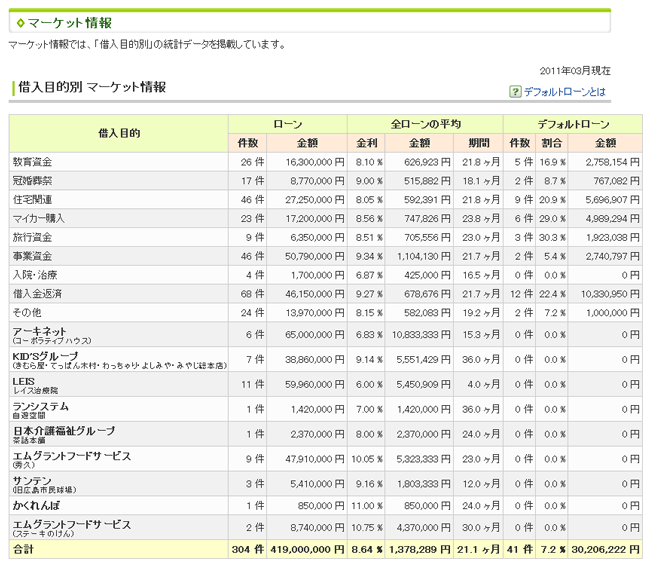Select the その他 row label

click(27, 313)
